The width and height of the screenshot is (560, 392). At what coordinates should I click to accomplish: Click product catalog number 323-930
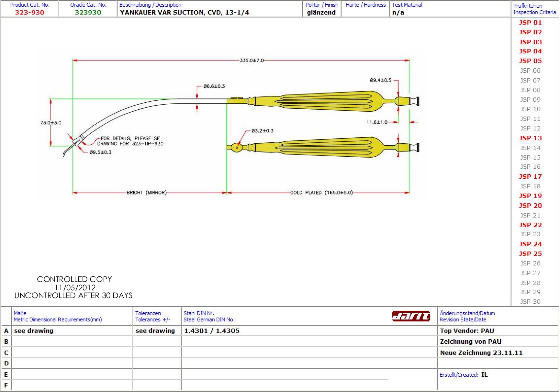[29, 12]
